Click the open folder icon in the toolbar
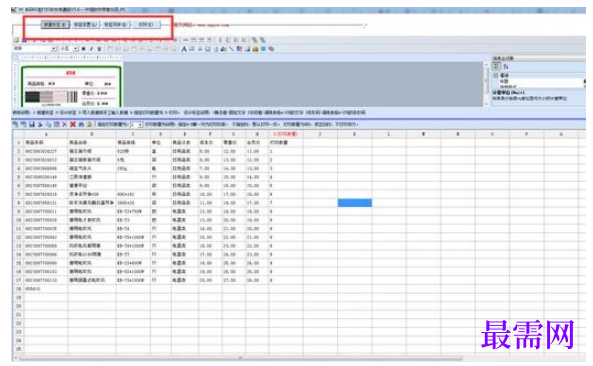 pyautogui.click(x=16, y=40)
